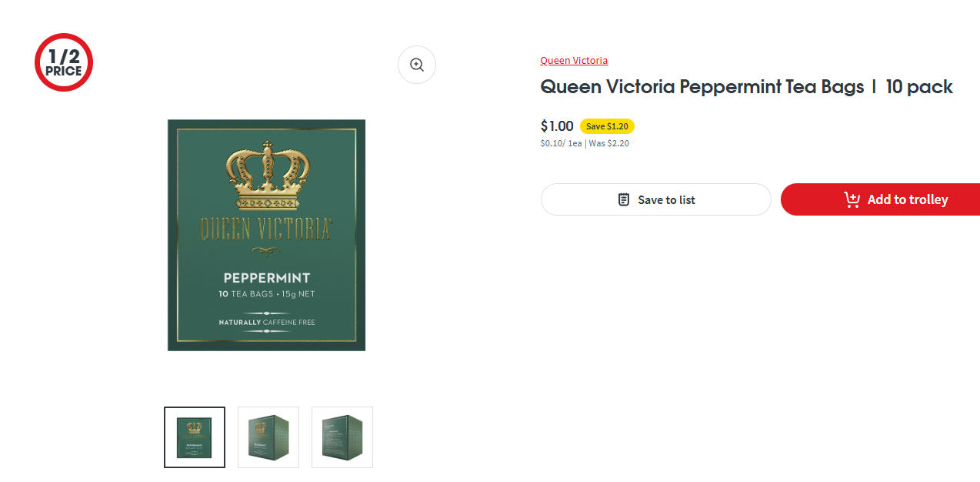Click the $1.00 price text
Image resolution: width=980 pixels, height=482 pixels.
click(557, 126)
